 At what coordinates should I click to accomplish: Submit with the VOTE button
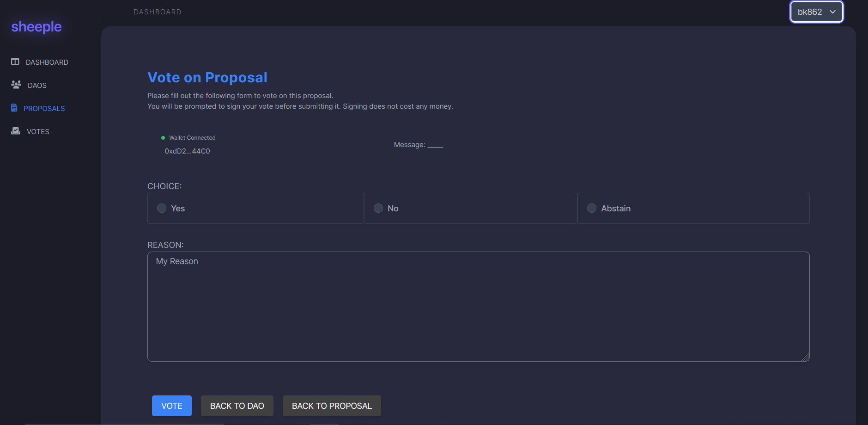172,406
